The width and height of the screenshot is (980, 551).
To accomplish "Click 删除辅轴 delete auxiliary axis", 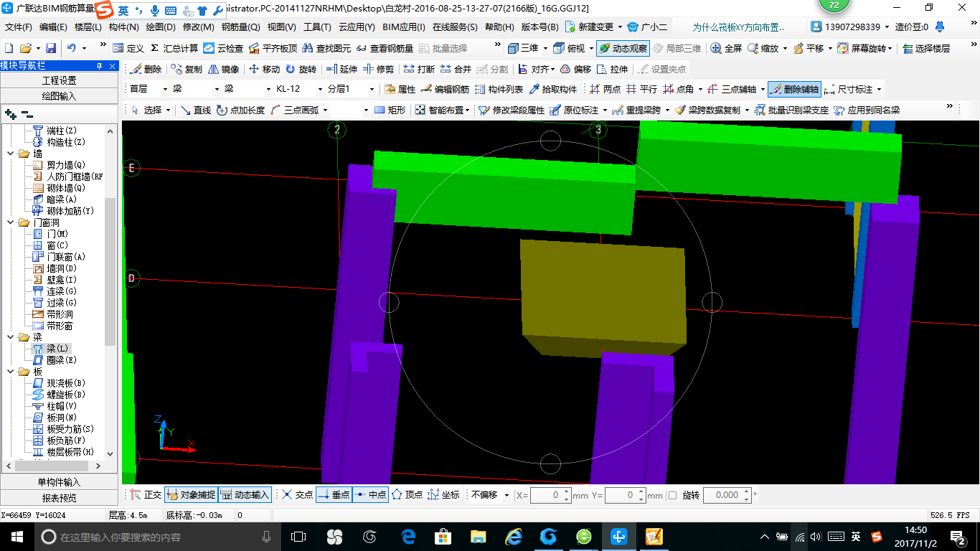I will [x=793, y=89].
